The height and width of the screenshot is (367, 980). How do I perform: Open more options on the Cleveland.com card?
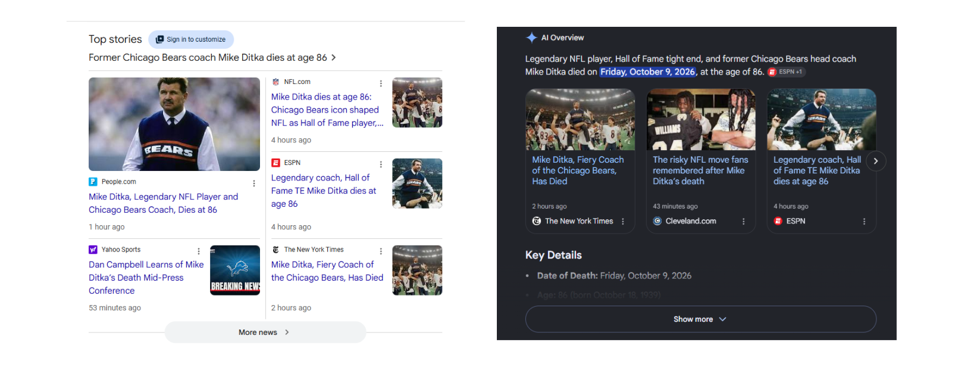coord(744,222)
